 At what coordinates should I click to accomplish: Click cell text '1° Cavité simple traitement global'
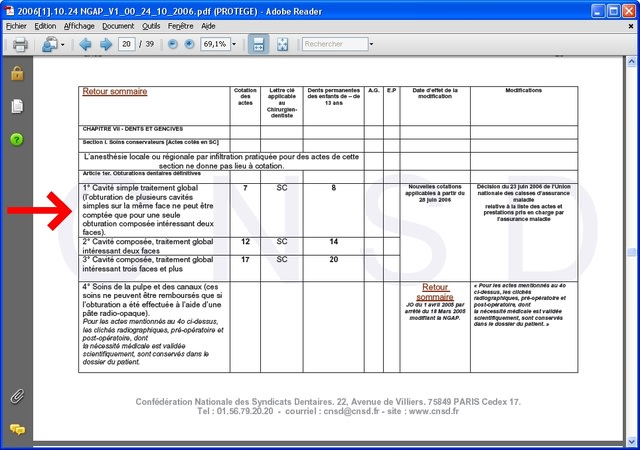[140, 188]
